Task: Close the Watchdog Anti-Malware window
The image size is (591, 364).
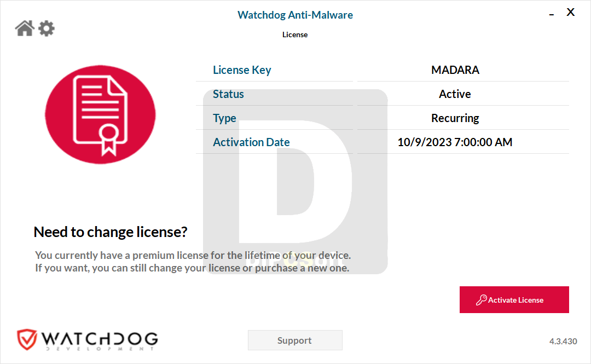Action: click(571, 12)
